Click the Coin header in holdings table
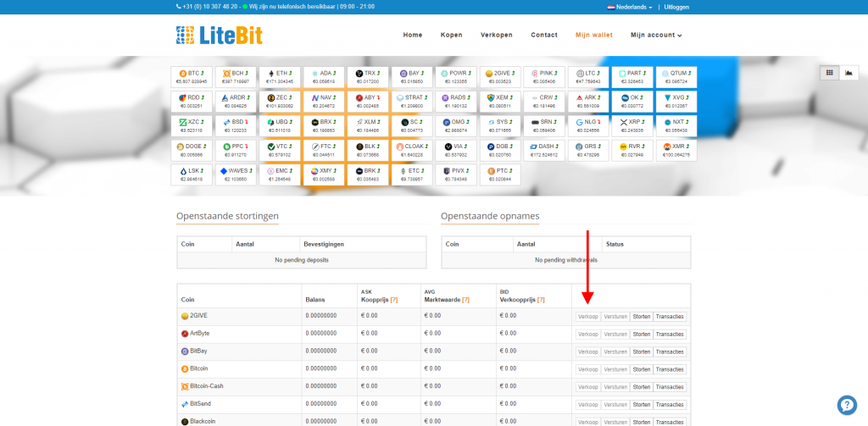The height and width of the screenshot is (426, 868). pos(187,299)
